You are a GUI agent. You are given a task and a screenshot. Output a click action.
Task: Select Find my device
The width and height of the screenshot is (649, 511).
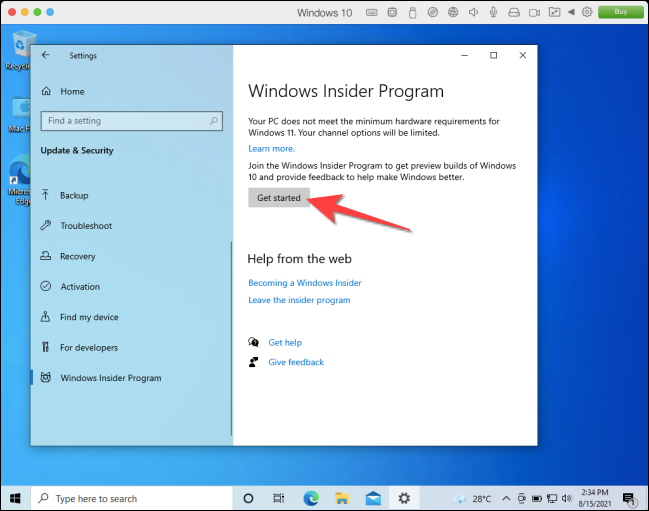[89, 317]
